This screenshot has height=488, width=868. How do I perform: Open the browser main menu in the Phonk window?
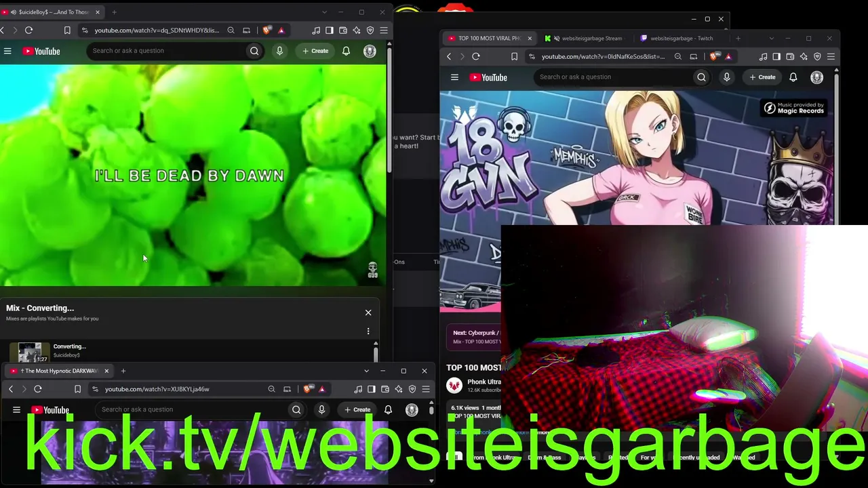(x=831, y=57)
